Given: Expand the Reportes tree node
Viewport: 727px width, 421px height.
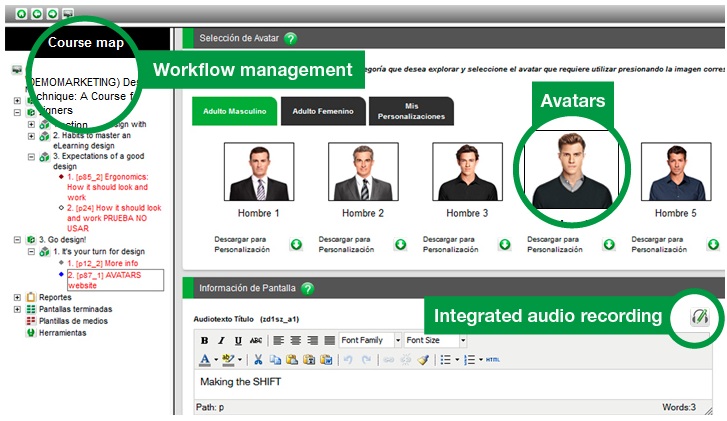Looking at the screenshot, I should [17, 297].
